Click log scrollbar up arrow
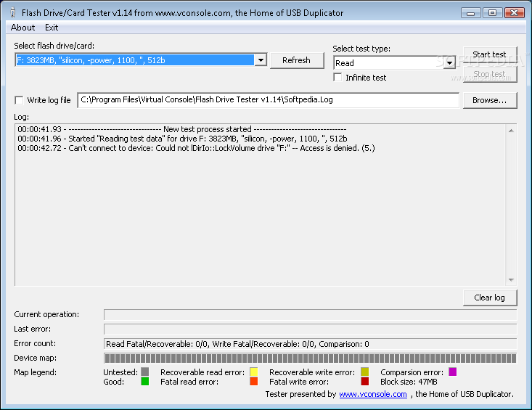Viewport: 532px width, 410px height. pyautogui.click(x=511, y=131)
